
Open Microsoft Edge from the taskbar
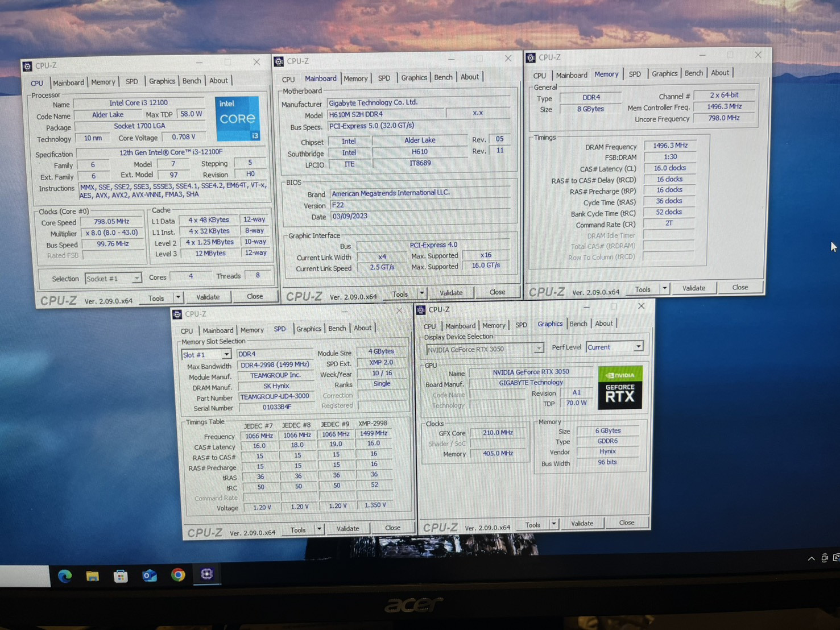65,576
